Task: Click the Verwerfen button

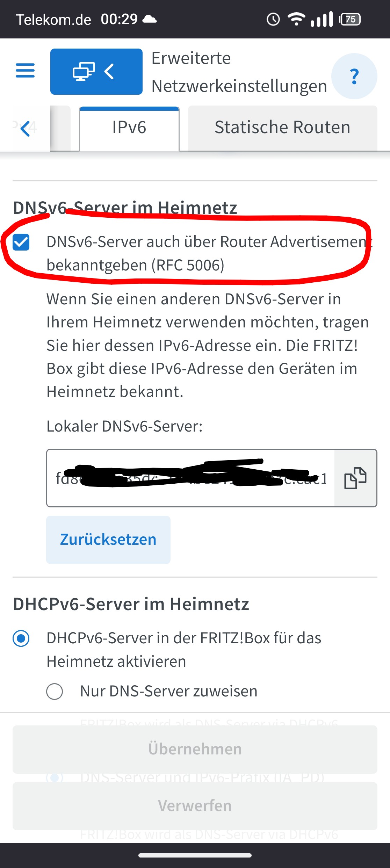Action: 195,806
